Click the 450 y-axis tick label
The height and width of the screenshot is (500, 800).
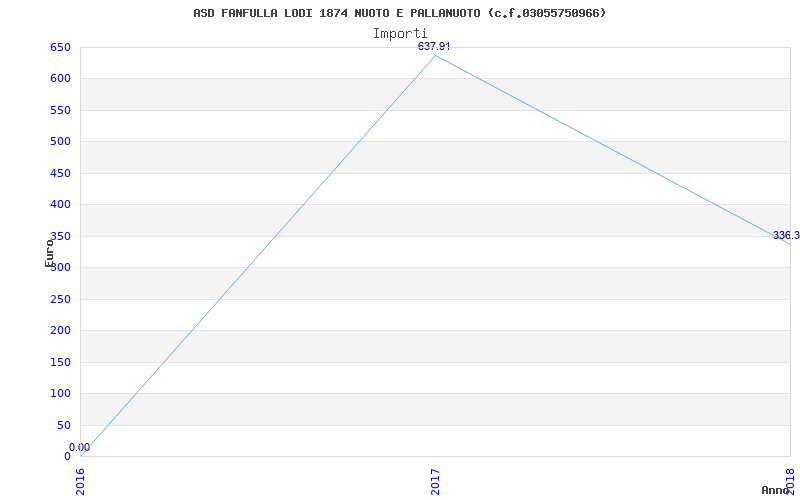pos(60,173)
